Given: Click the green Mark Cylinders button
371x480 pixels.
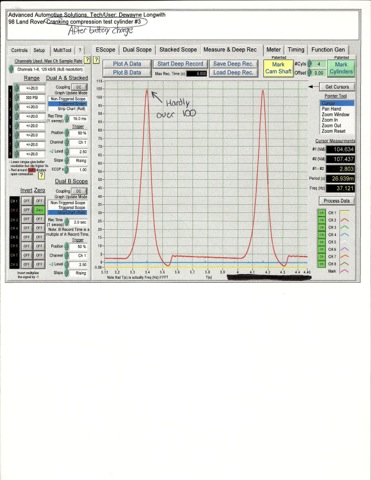Looking at the screenshot, I should [x=341, y=68].
